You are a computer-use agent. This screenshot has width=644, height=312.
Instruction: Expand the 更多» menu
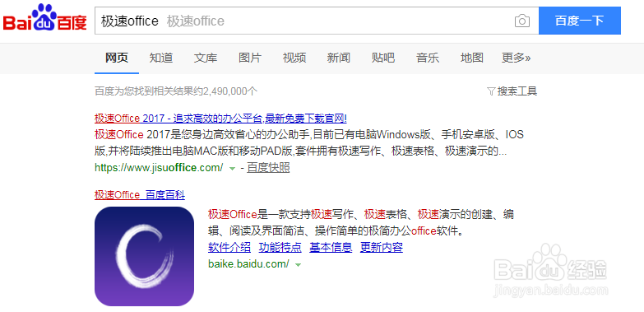pyautogui.click(x=516, y=58)
